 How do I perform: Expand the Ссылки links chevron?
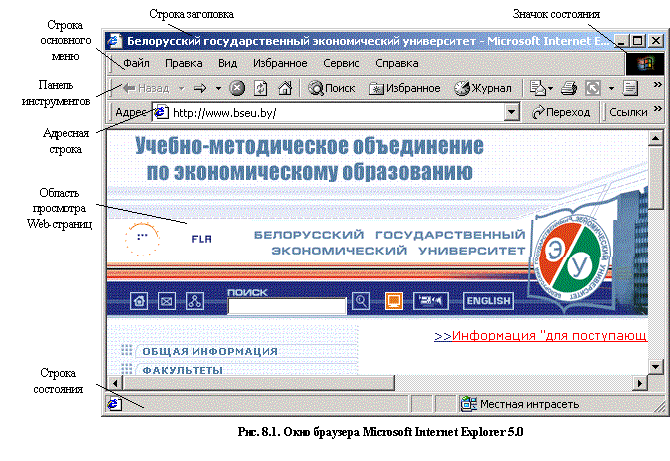(x=658, y=109)
